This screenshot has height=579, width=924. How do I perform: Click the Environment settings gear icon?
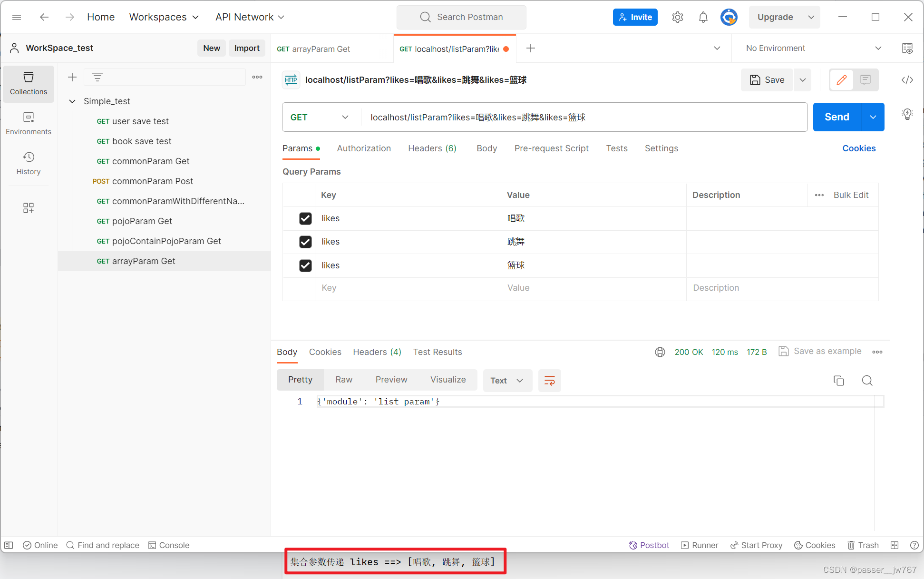pos(678,17)
